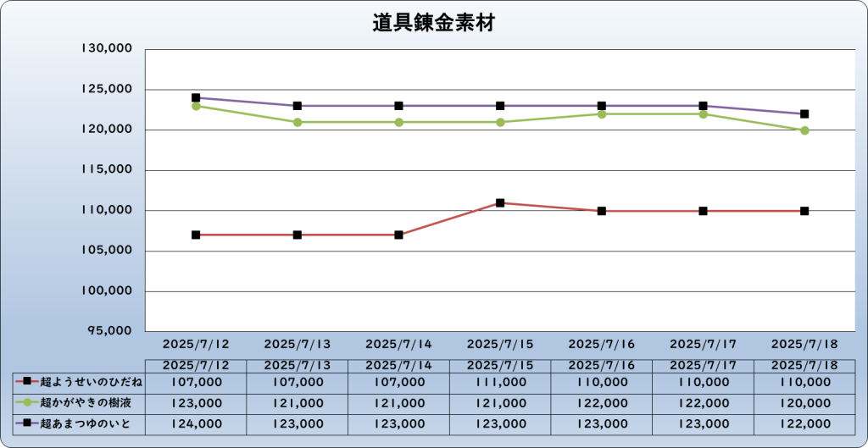Image resolution: width=868 pixels, height=448 pixels.
Task: Select the 超かがやきの樹液 legend label text
Action: point(86,402)
